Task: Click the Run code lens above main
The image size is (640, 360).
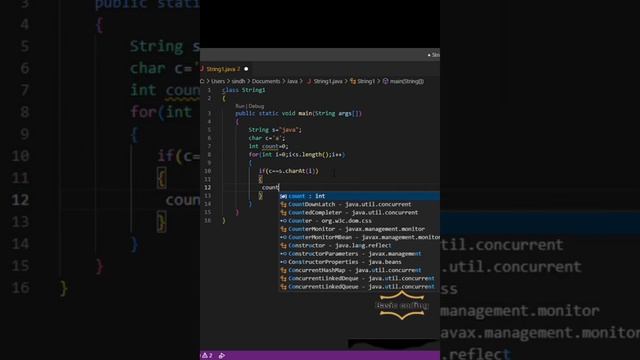Action: (x=240, y=106)
